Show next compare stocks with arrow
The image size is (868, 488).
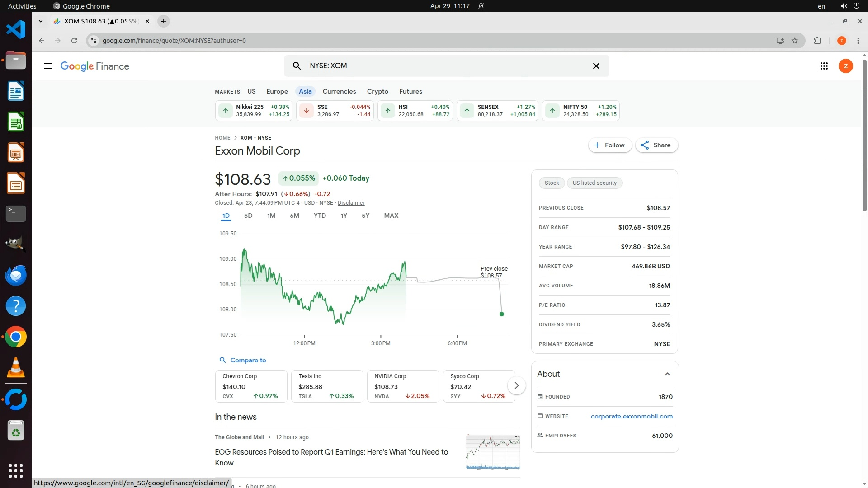coord(516,385)
